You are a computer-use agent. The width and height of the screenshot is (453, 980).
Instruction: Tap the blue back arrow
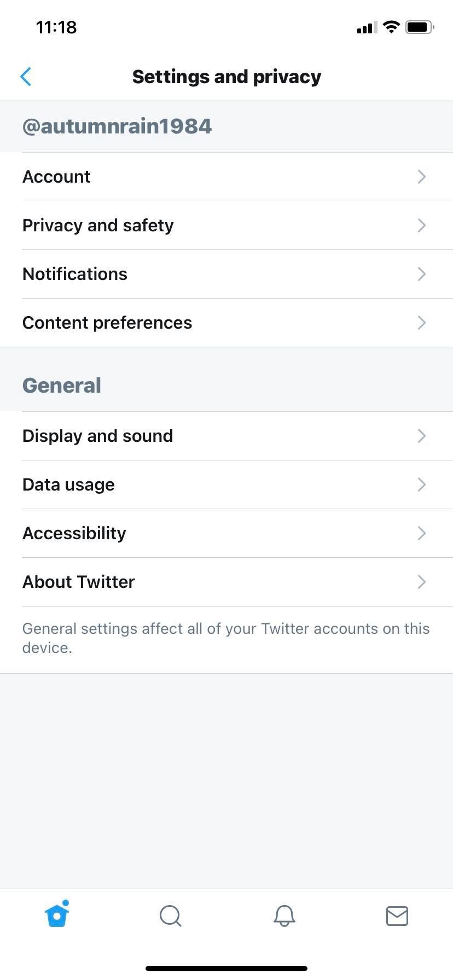coord(26,77)
